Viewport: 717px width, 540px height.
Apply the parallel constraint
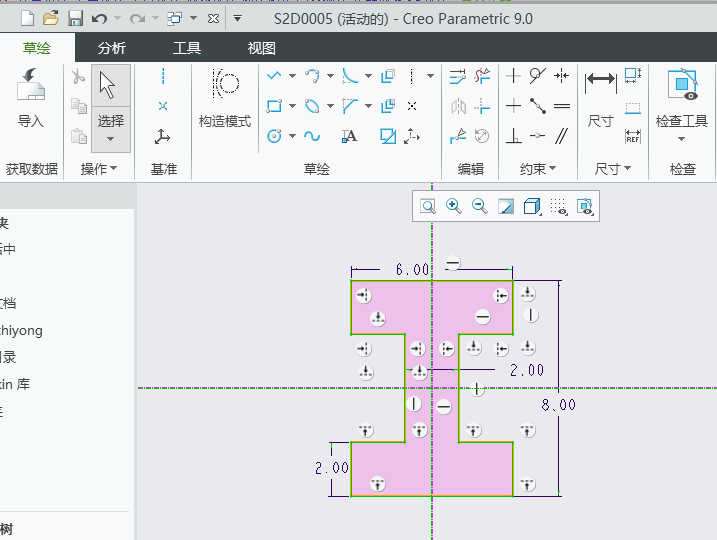562,136
